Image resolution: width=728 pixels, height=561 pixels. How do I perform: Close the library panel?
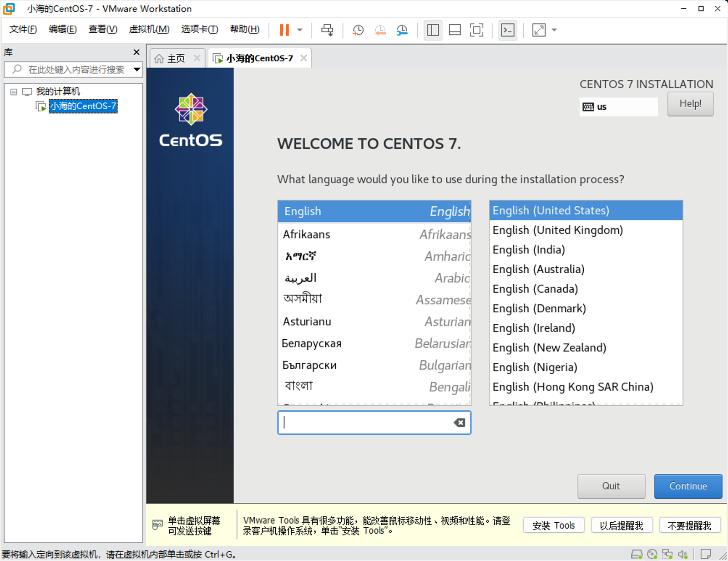136,52
